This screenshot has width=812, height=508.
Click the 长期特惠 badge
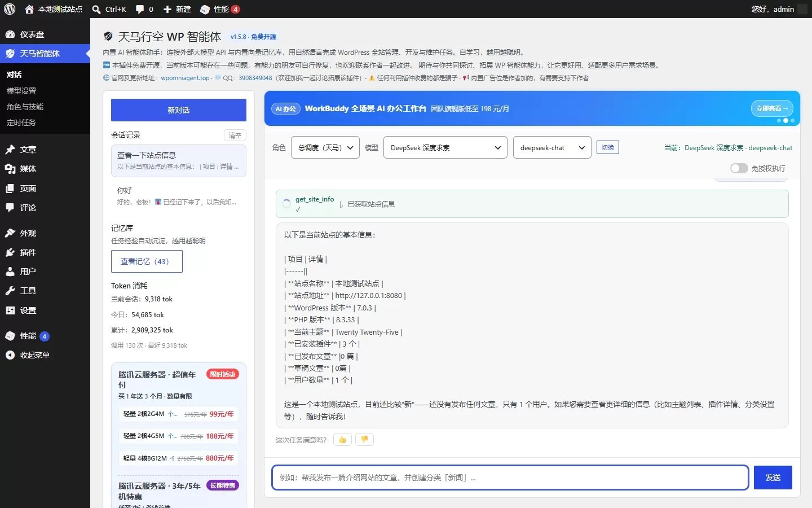coord(223,485)
